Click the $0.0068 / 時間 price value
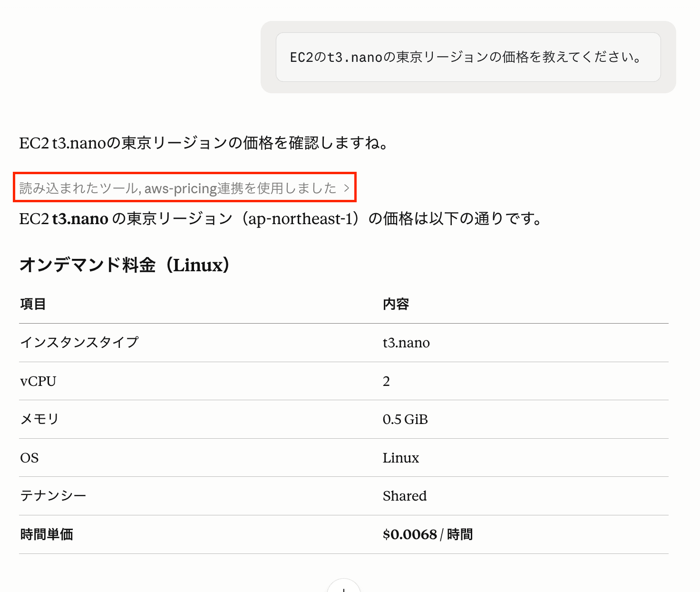700x592 pixels. point(428,534)
